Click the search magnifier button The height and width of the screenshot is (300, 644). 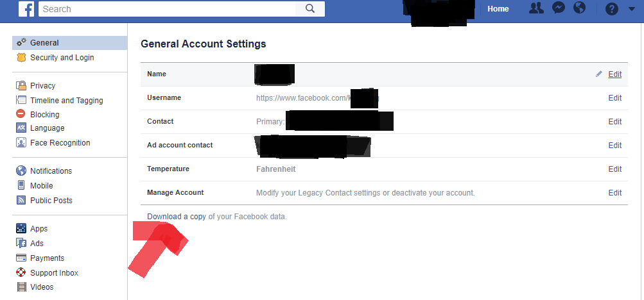tap(310, 9)
